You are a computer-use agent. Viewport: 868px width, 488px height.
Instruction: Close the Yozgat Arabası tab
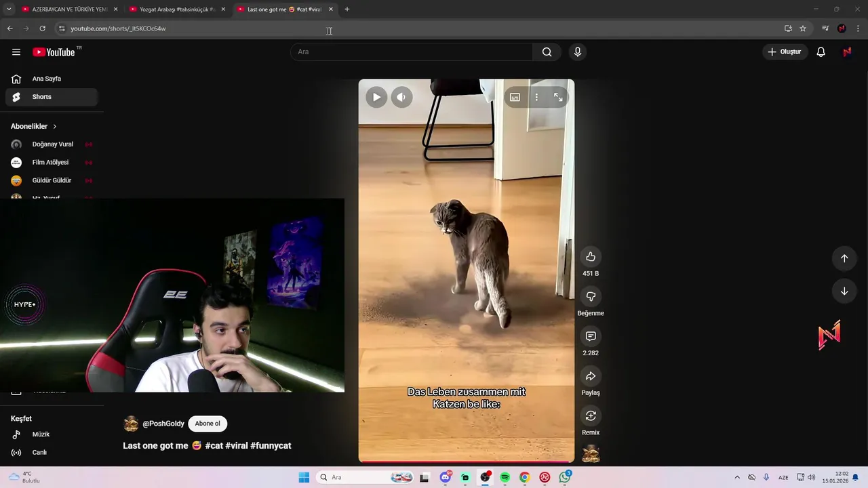pos(223,9)
